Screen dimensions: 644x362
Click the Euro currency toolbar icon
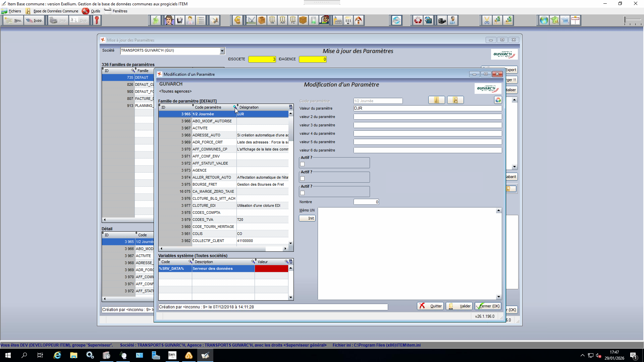(x=237, y=20)
